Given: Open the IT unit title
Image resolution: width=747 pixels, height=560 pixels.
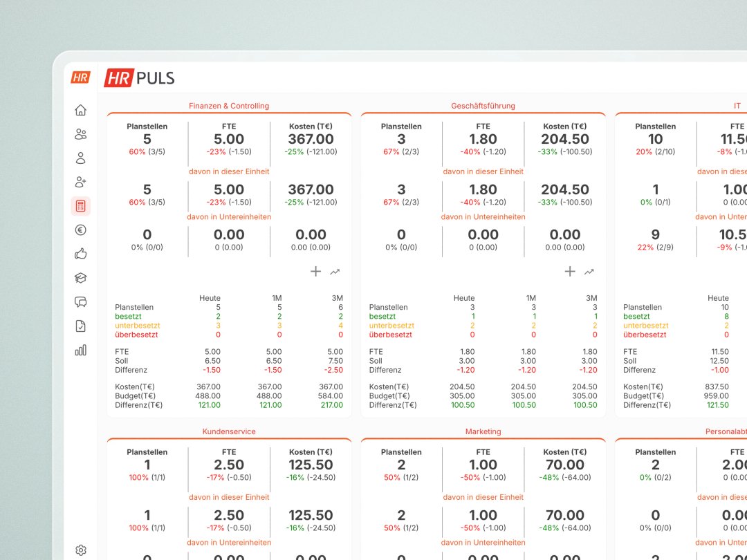Looking at the screenshot, I should (x=737, y=106).
